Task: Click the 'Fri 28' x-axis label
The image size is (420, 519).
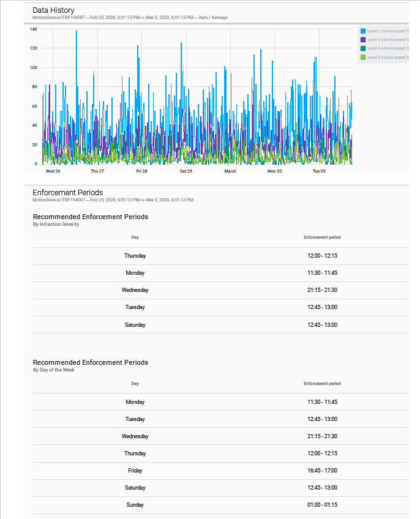Action: point(142,171)
